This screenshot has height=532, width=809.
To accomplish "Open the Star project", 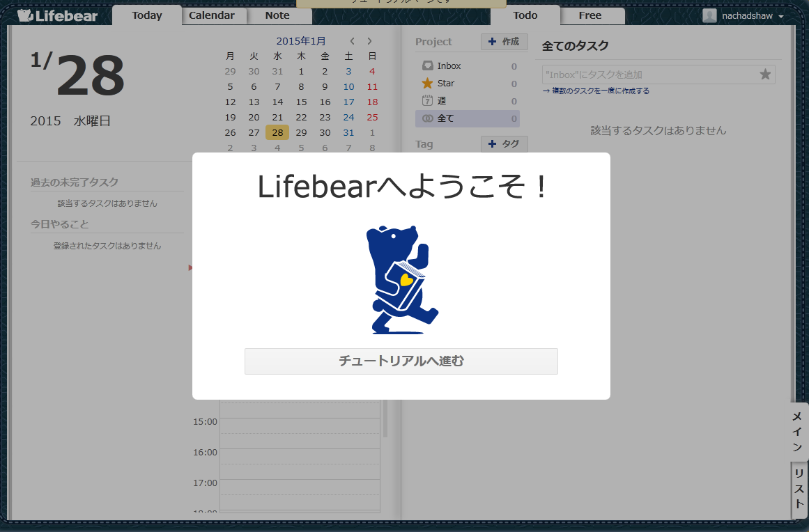I will (468, 84).
